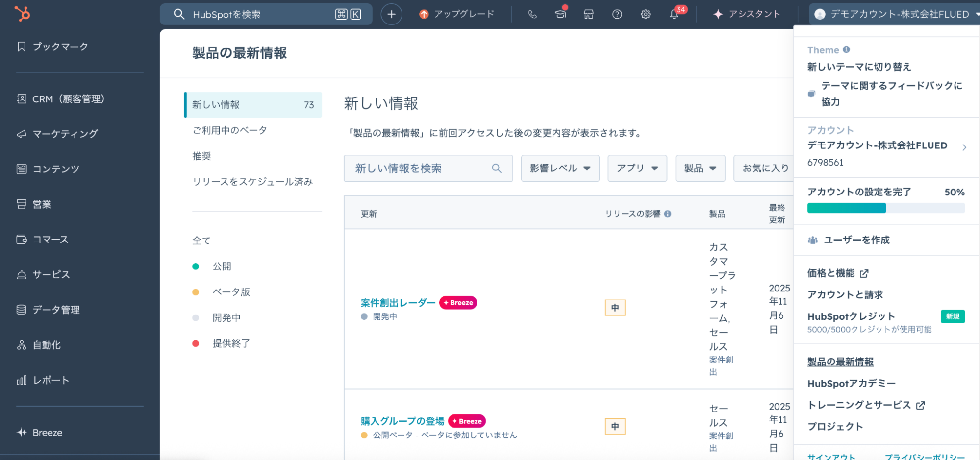Open the marketplace storefront icon
The height and width of the screenshot is (460, 980).
(589, 14)
